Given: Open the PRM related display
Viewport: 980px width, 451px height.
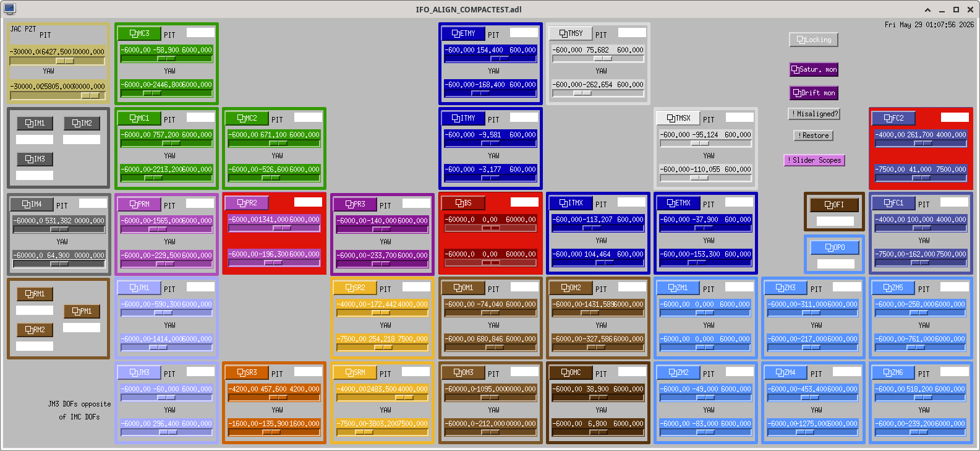Looking at the screenshot, I should tap(139, 204).
